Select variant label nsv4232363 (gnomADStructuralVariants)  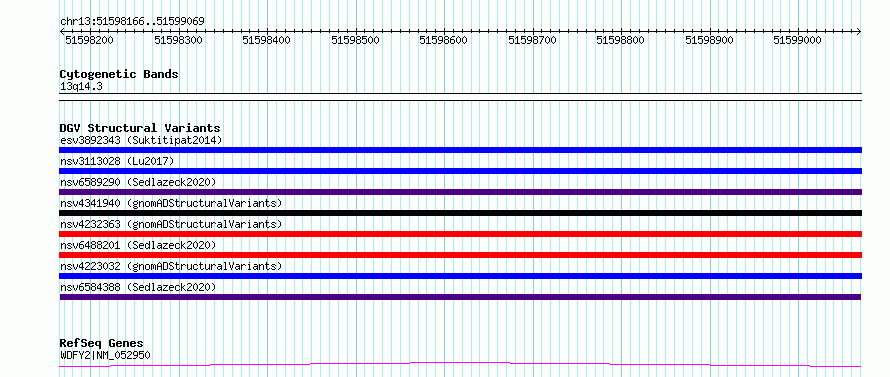[x=171, y=224]
